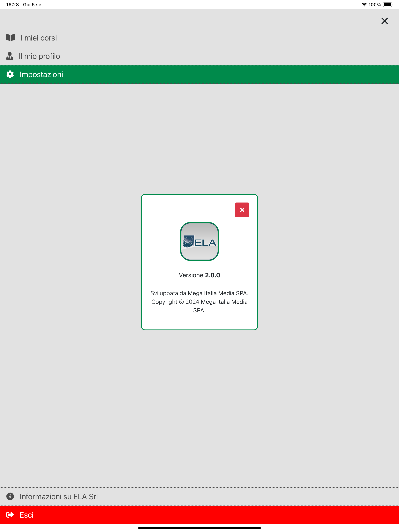The image size is (399, 532).
Task: Click the open book icon
Action: pyautogui.click(x=11, y=38)
